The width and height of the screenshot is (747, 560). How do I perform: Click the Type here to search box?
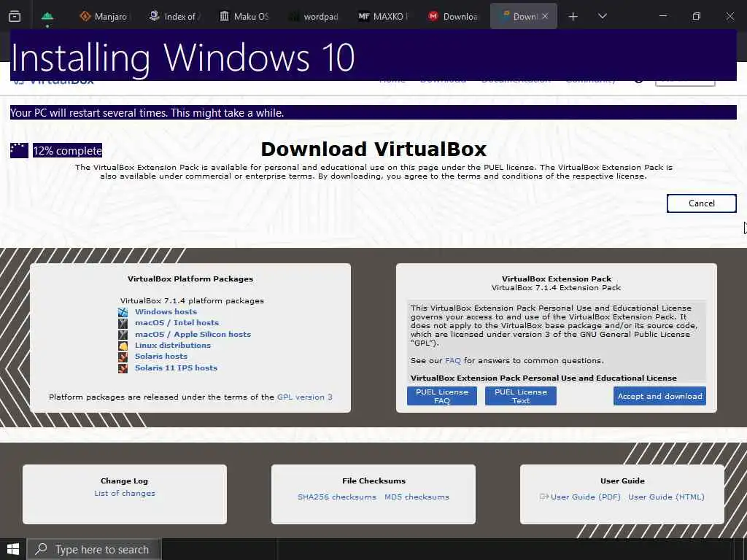94,549
